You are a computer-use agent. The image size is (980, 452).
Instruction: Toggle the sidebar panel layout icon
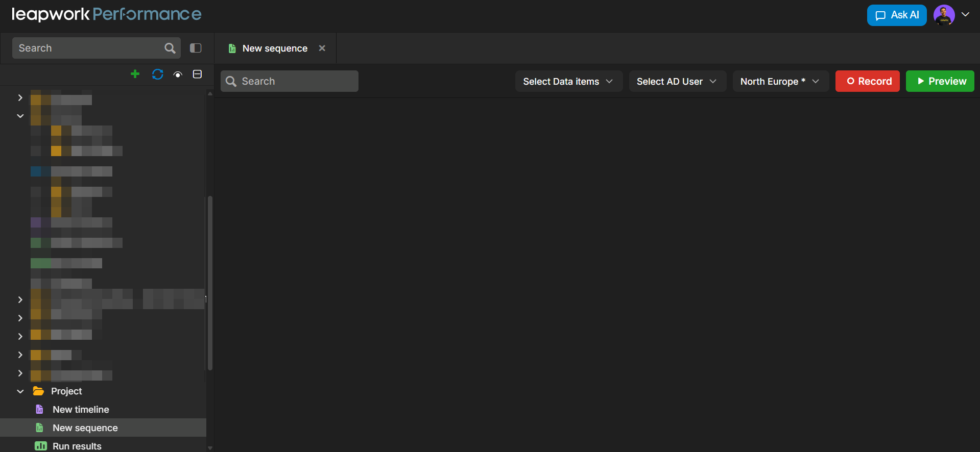(x=196, y=48)
